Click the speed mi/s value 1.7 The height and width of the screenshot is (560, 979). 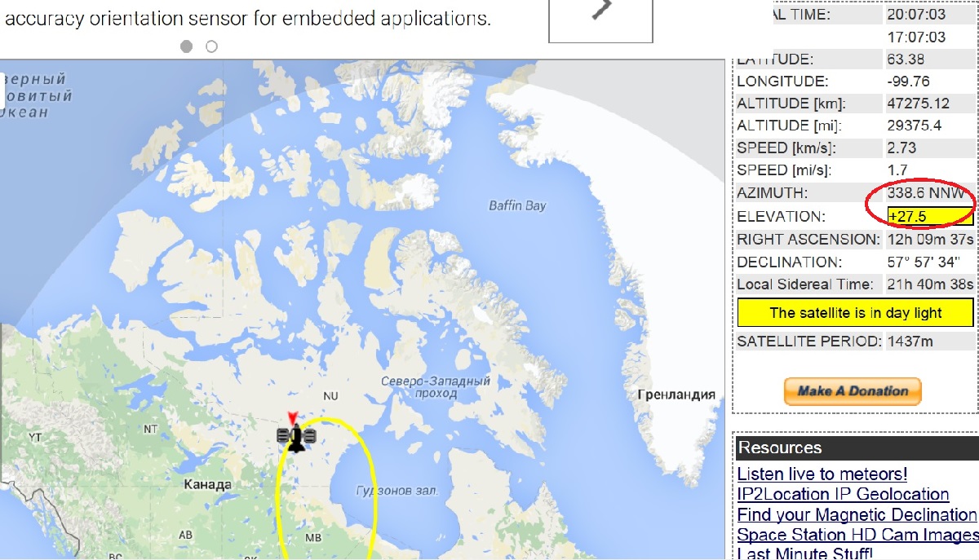coord(897,170)
